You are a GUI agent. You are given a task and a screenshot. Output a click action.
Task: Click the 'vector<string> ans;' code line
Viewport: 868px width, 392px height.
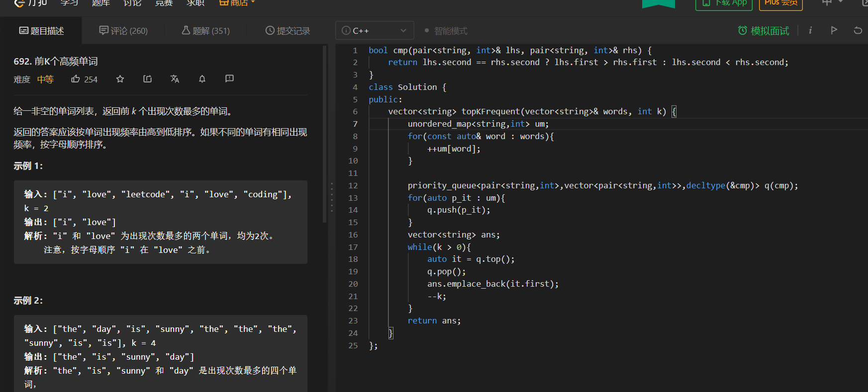click(x=454, y=235)
